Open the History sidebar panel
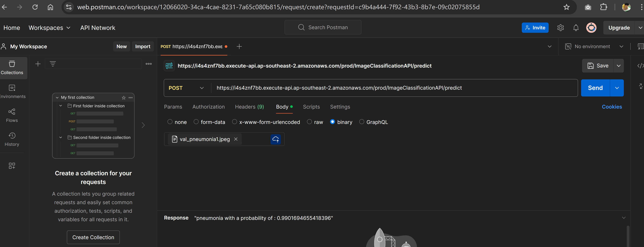 [x=12, y=139]
